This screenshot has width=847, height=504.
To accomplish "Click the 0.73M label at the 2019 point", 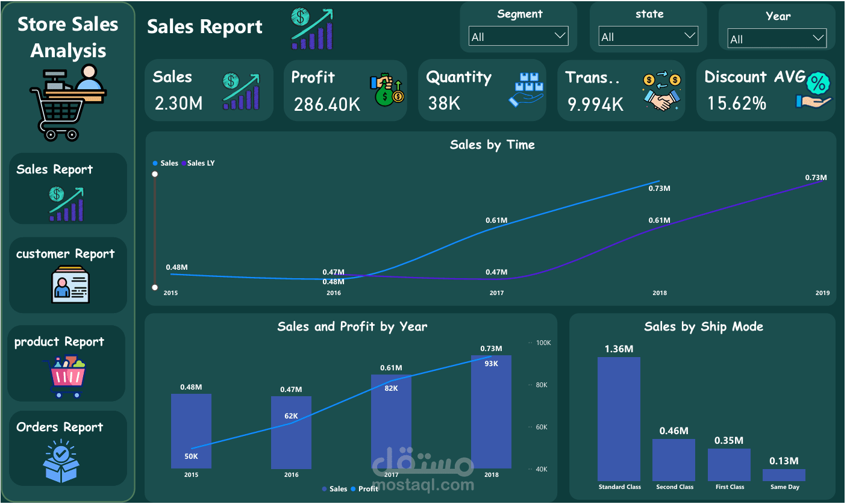I will click(x=816, y=178).
